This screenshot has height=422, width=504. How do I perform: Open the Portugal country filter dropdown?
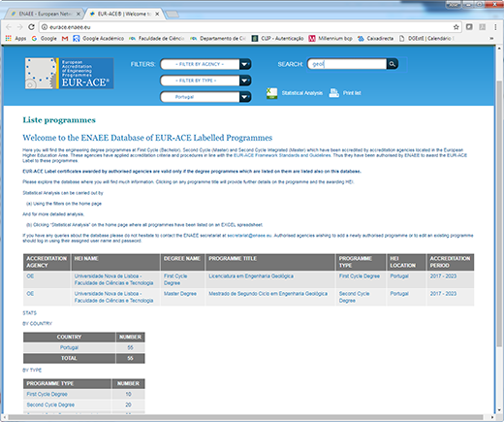205,97
